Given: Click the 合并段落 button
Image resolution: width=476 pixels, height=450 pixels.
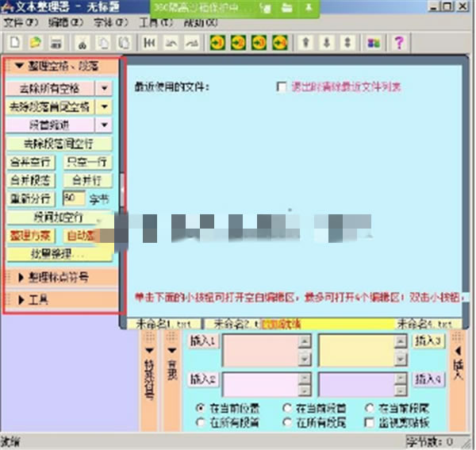Looking at the screenshot, I should [x=31, y=180].
